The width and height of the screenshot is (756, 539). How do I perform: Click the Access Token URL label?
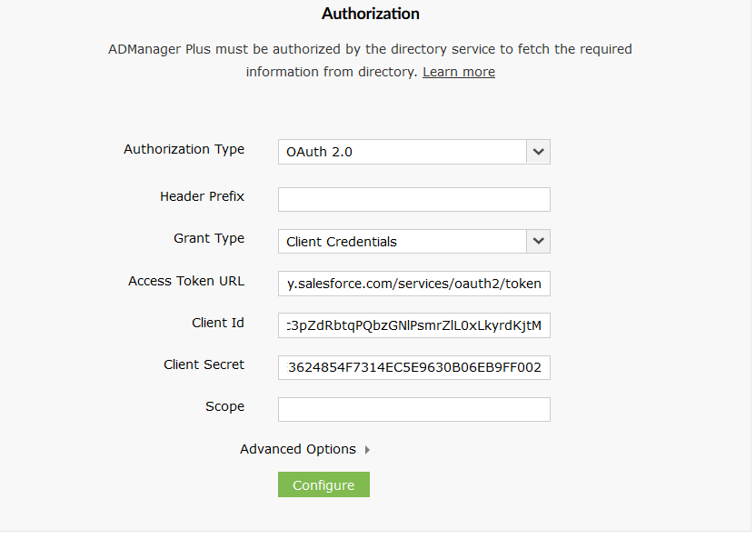(x=186, y=281)
